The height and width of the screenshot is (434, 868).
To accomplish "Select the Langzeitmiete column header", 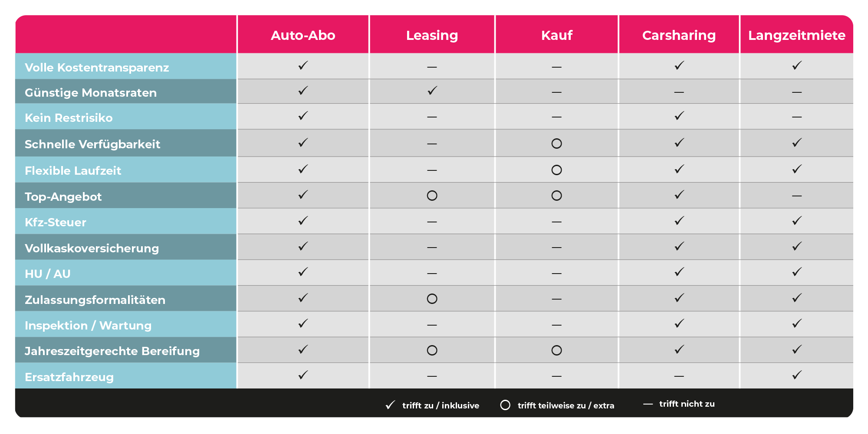I will coord(797,35).
